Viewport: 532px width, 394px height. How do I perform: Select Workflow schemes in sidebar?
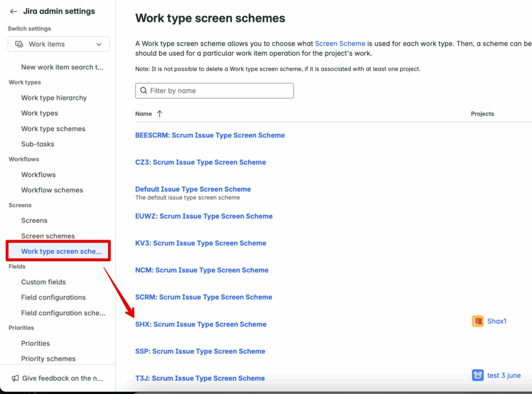(52, 190)
